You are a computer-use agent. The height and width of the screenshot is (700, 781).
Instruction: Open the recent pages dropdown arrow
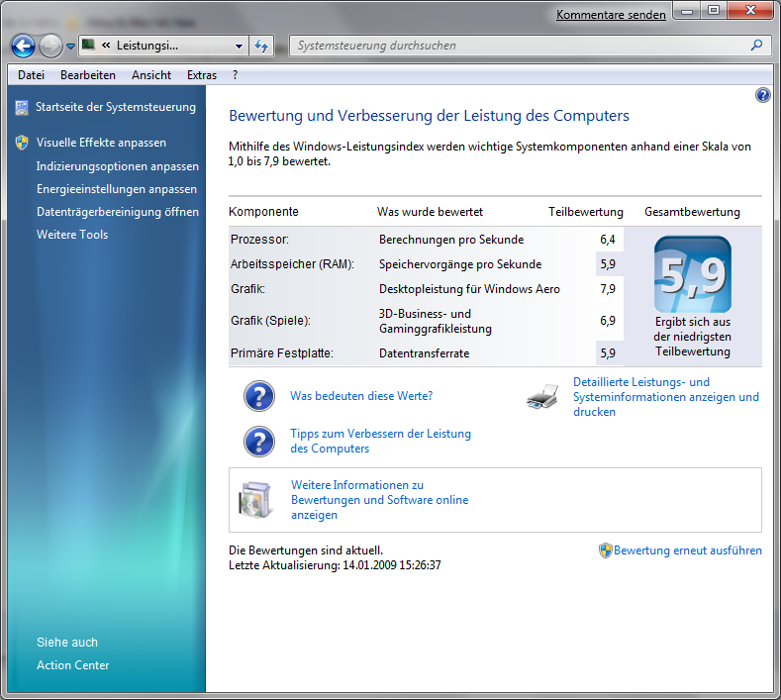point(70,47)
